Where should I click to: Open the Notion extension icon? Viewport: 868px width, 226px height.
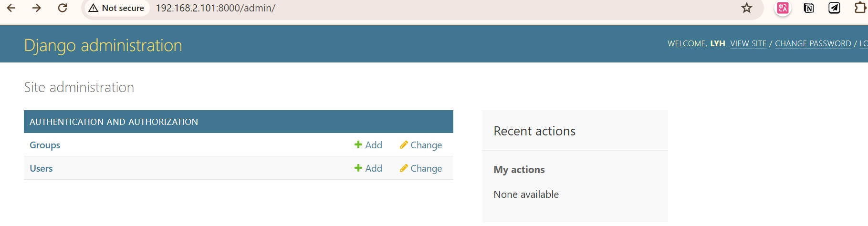coord(809,8)
